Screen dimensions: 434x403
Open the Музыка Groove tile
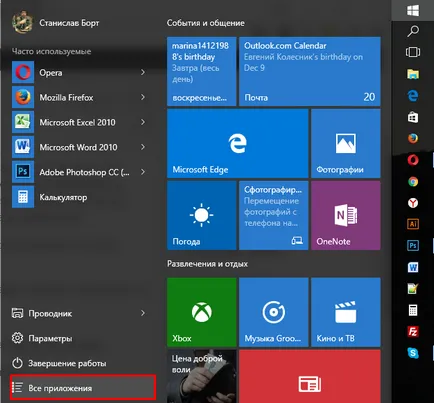(274, 312)
